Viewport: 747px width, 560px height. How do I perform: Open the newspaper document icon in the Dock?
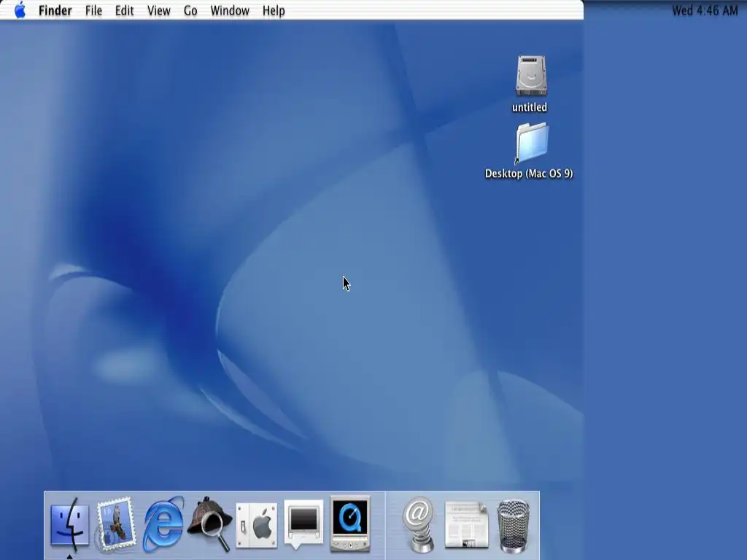(466, 524)
